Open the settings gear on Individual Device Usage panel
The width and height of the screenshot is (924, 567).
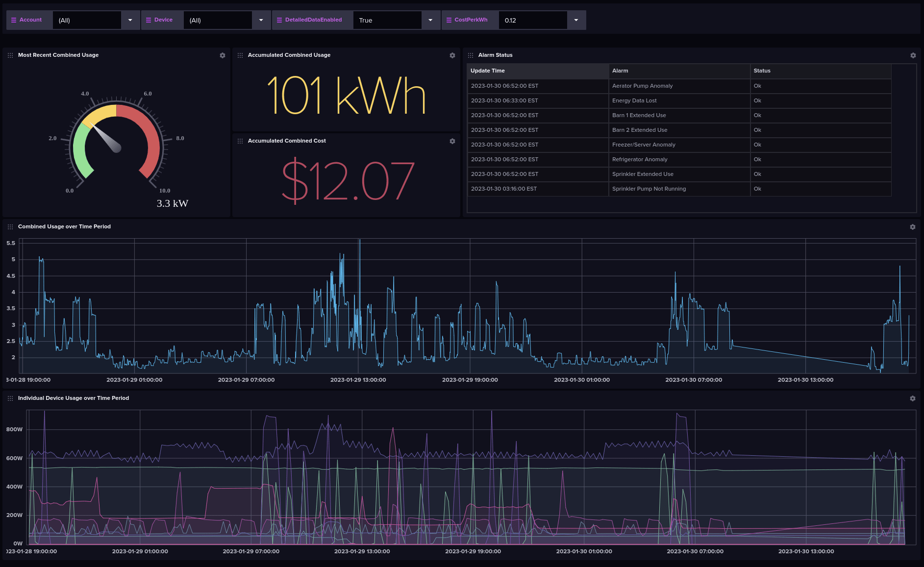pyautogui.click(x=913, y=398)
